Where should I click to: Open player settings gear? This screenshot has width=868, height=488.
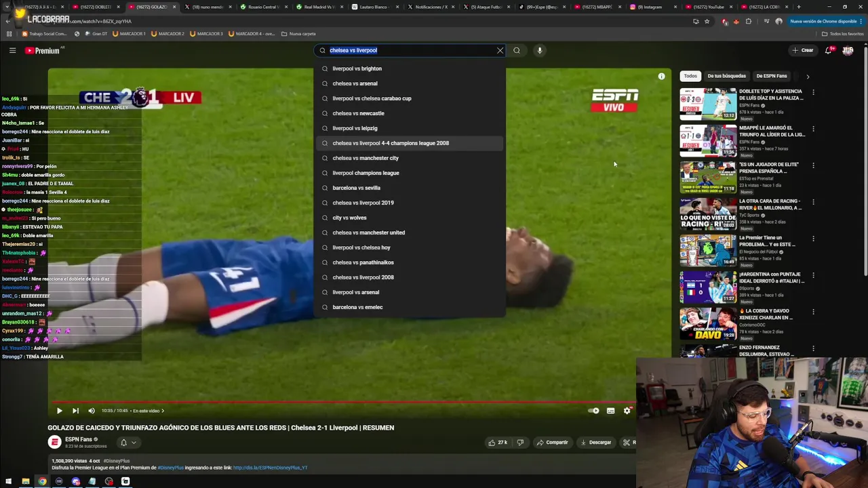pyautogui.click(x=627, y=411)
